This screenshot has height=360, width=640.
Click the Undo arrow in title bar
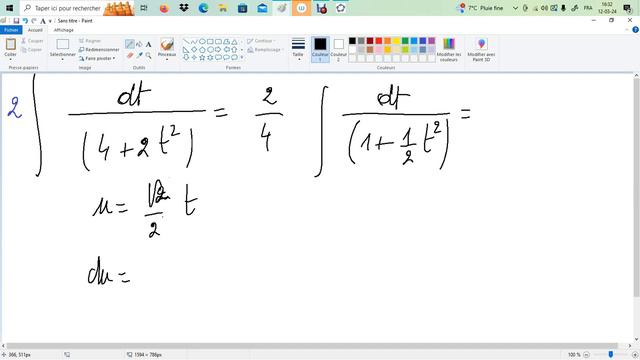[25, 21]
